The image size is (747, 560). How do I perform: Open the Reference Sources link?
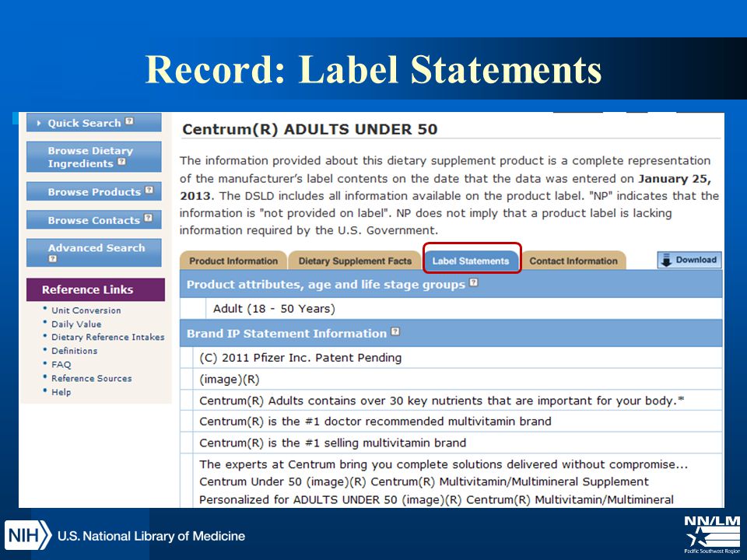[x=92, y=379]
